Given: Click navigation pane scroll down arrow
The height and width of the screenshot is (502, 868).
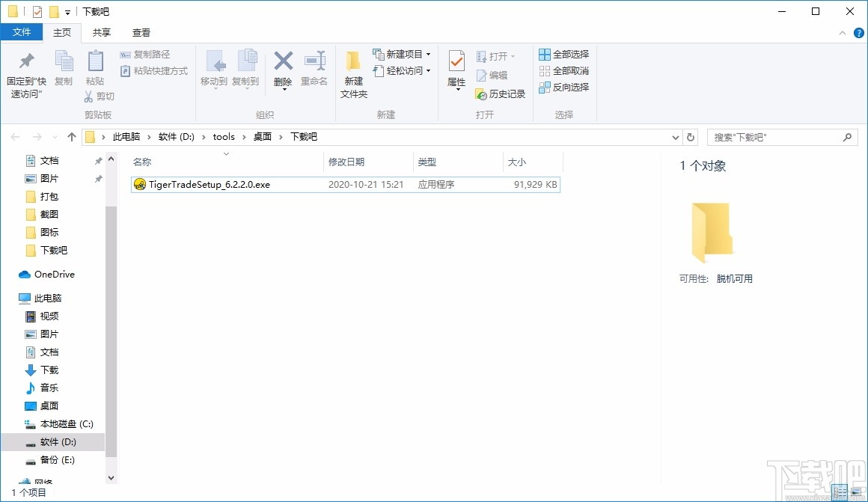Looking at the screenshot, I should pyautogui.click(x=111, y=477).
